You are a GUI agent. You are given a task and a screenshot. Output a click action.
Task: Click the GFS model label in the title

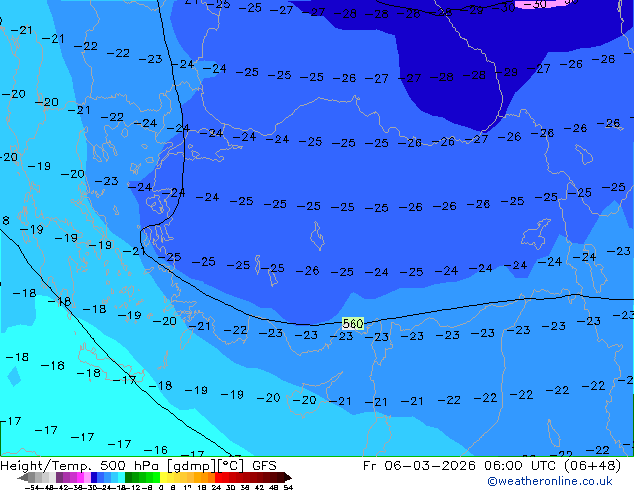pyautogui.click(x=264, y=466)
